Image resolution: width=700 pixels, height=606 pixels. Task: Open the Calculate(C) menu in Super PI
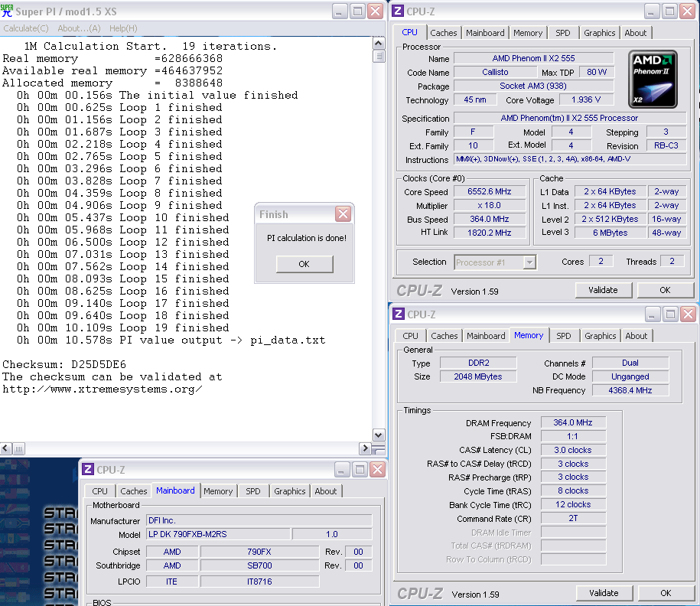(x=26, y=28)
